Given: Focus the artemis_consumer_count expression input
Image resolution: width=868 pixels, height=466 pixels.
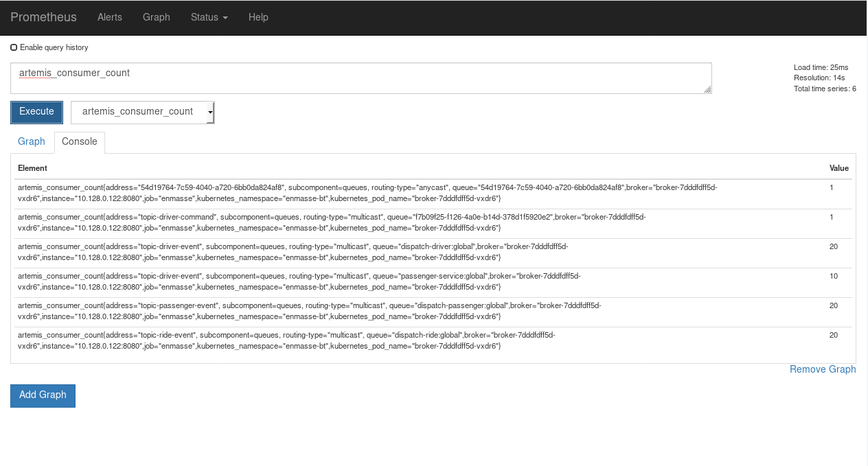Looking at the screenshot, I should (x=361, y=78).
